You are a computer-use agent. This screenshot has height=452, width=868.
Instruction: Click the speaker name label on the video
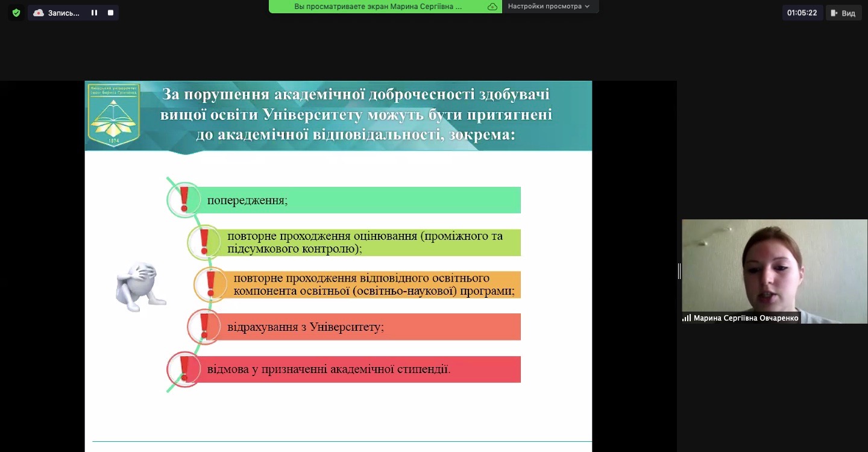[x=746, y=318]
